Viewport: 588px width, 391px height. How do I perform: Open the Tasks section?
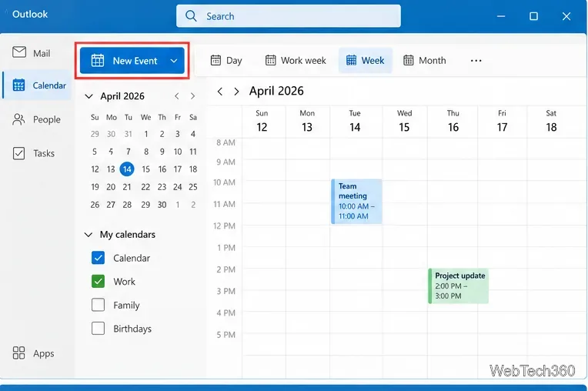click(34, 153)
